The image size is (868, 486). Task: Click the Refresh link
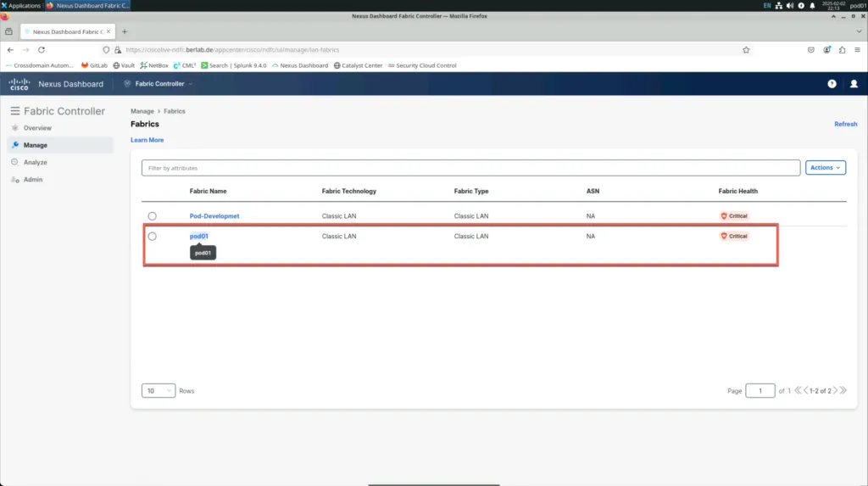coord(845,124)
